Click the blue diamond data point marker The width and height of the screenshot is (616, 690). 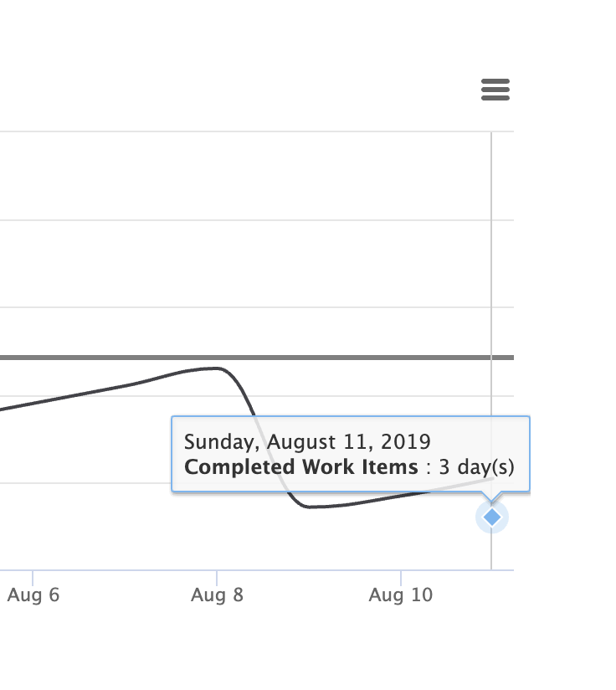[492, 517]
